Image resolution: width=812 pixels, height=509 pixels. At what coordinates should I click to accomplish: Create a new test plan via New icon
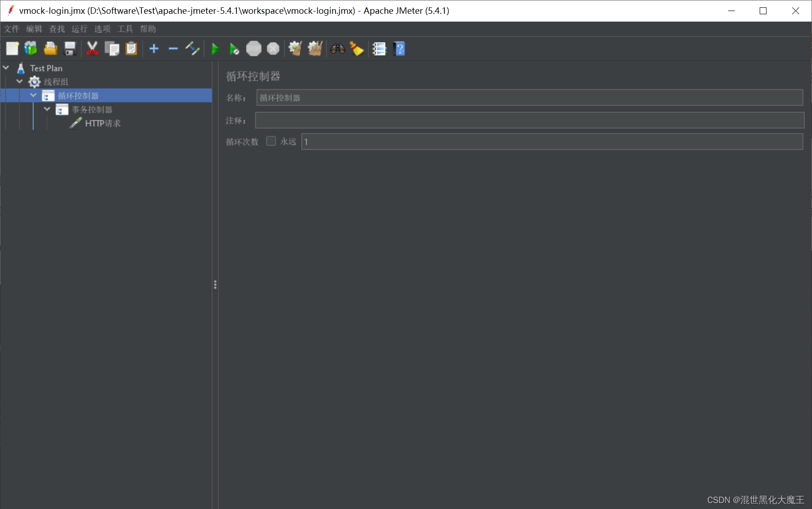click(12, 48)
